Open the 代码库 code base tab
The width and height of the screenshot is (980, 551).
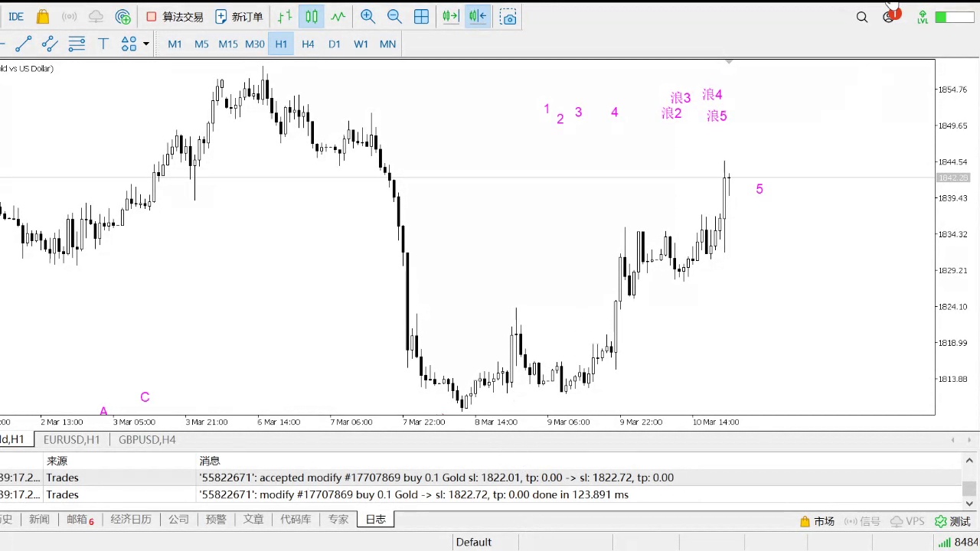point(296,520)
